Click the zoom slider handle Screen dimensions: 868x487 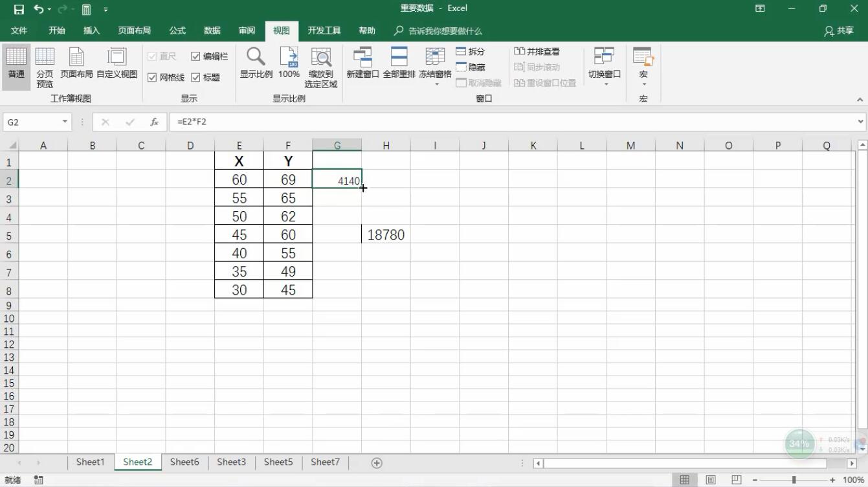tap(794, 480)
